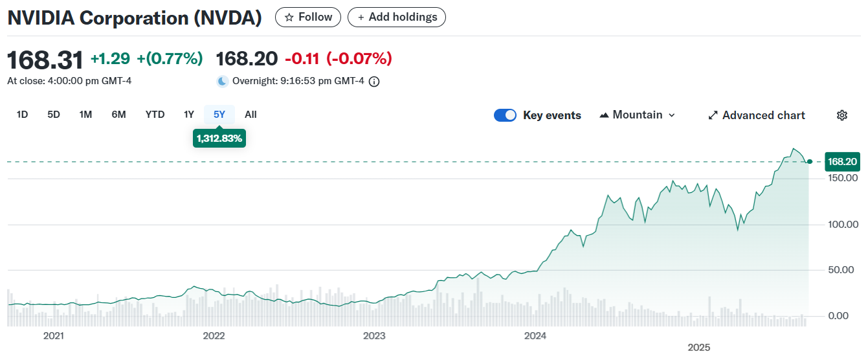Click the overnight info circle icon
The height and width of the screenshot is (360, 868).
(x=374, y=82)
